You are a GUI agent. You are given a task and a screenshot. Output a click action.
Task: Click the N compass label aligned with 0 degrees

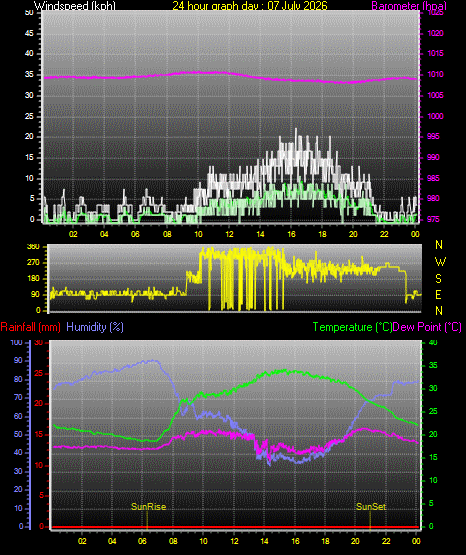[x=439, y=311]
